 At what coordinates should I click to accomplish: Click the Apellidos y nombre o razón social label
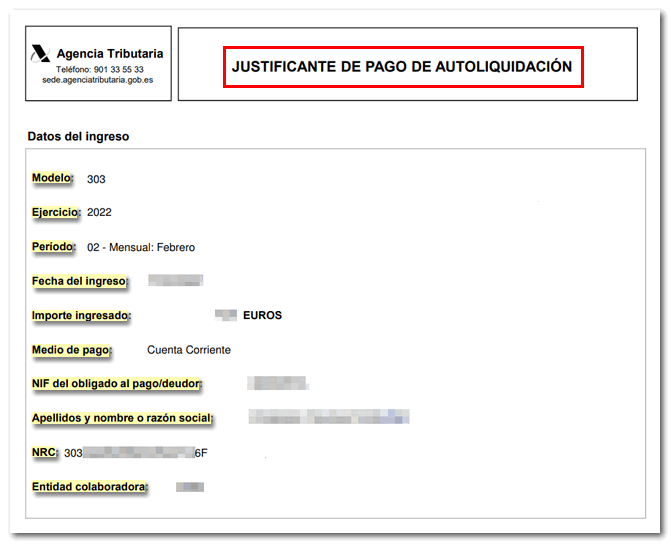click(x=123, y=417)
